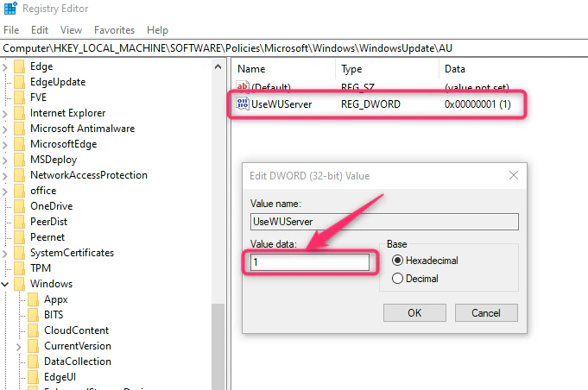The width and height of the screenshot is (588, 390).
Task: Click the (Default) string value icon
Action: [x=243, y=86]
